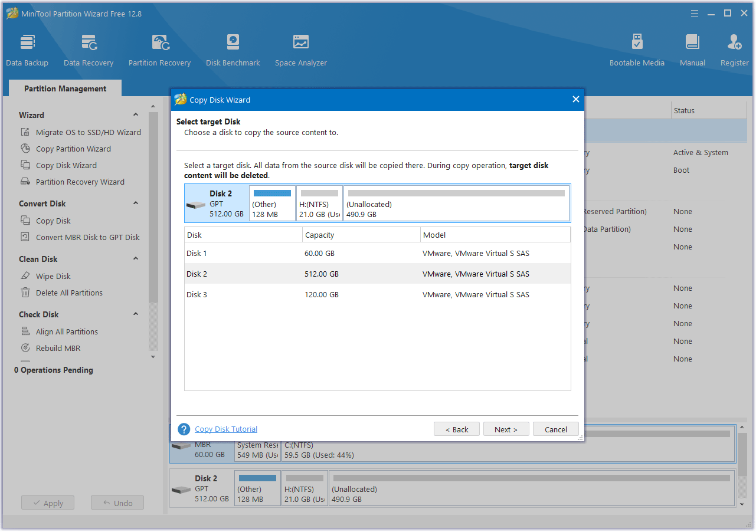Image resolution: width=756 pixels, height=532 pixels.
Task: Select Rebuild MBR
Action: (x=51, y=348)
